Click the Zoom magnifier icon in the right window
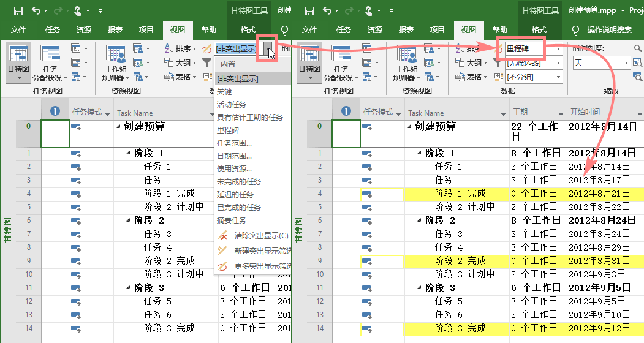This screenshot has height=343, width=644. click(637, 48)
